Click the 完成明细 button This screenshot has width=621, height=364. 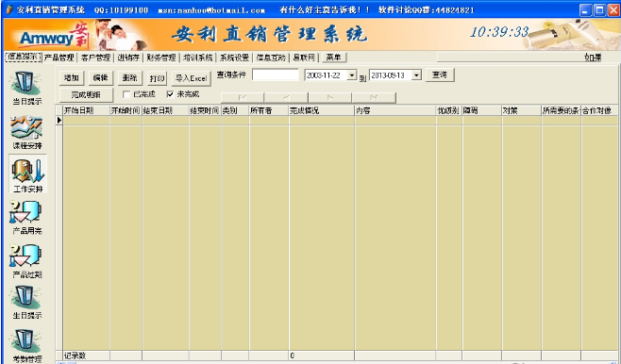86,95
